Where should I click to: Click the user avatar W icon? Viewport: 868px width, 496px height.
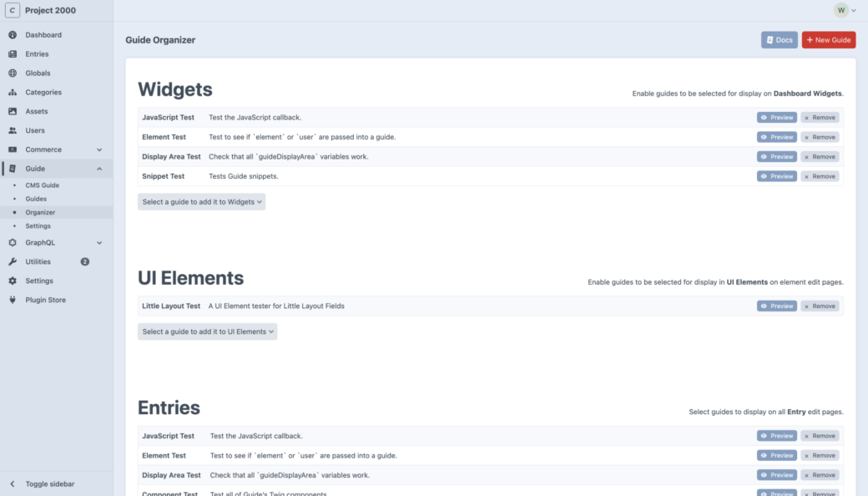[x=841, y=11]
